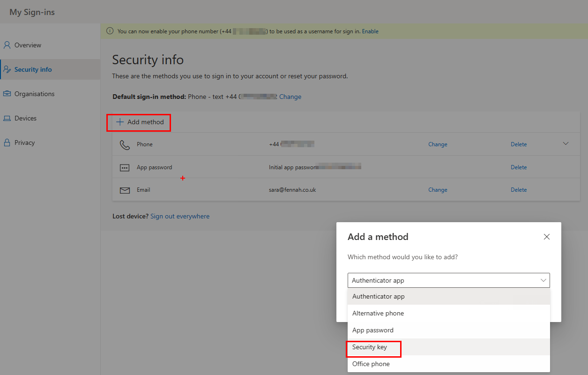Pick the App password dropdown option
Image resolution: width=588 pixels, height=375 pixels.
point(373,330)
